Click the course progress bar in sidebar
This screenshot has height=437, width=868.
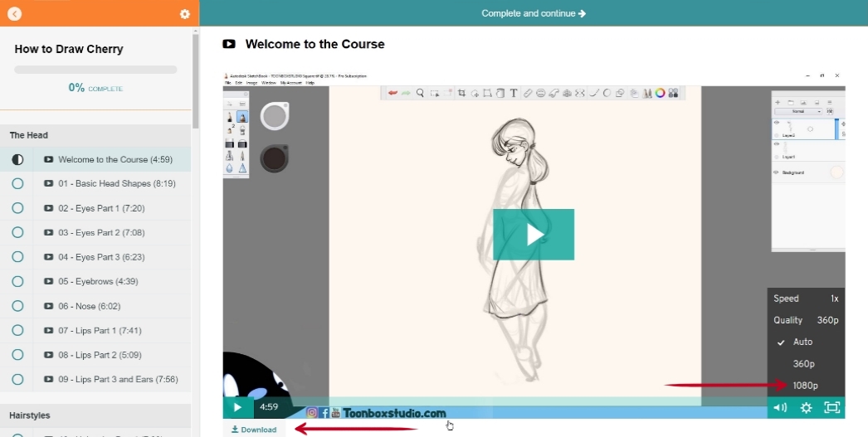[x=95, y=70]
